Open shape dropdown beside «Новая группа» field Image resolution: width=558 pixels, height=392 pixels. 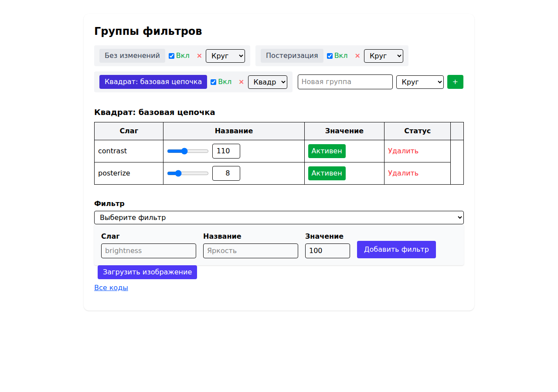pyautogui.click(x=420, y=82)
